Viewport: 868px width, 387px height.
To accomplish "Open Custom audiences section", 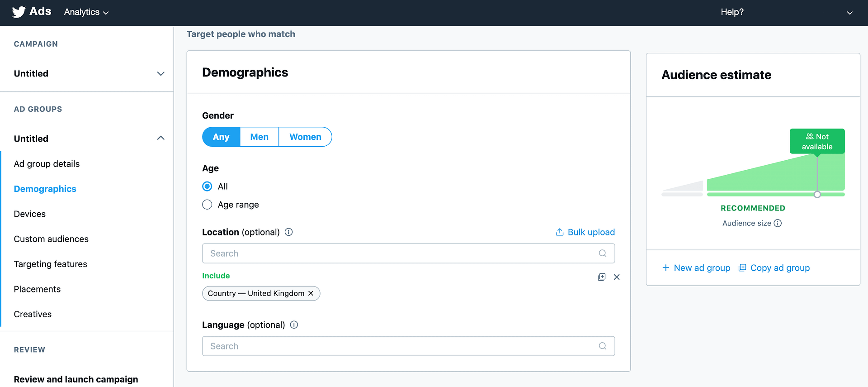I will [51, 239].
